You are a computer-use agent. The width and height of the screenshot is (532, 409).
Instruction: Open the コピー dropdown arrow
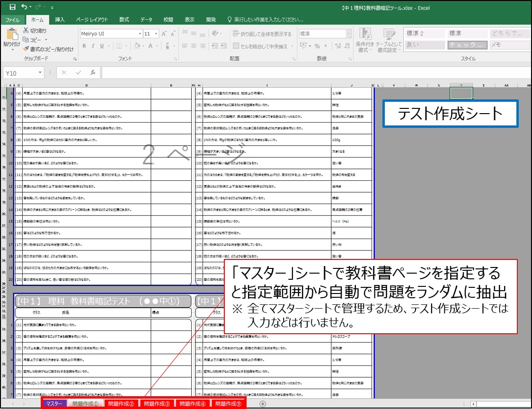coord(46,40)
